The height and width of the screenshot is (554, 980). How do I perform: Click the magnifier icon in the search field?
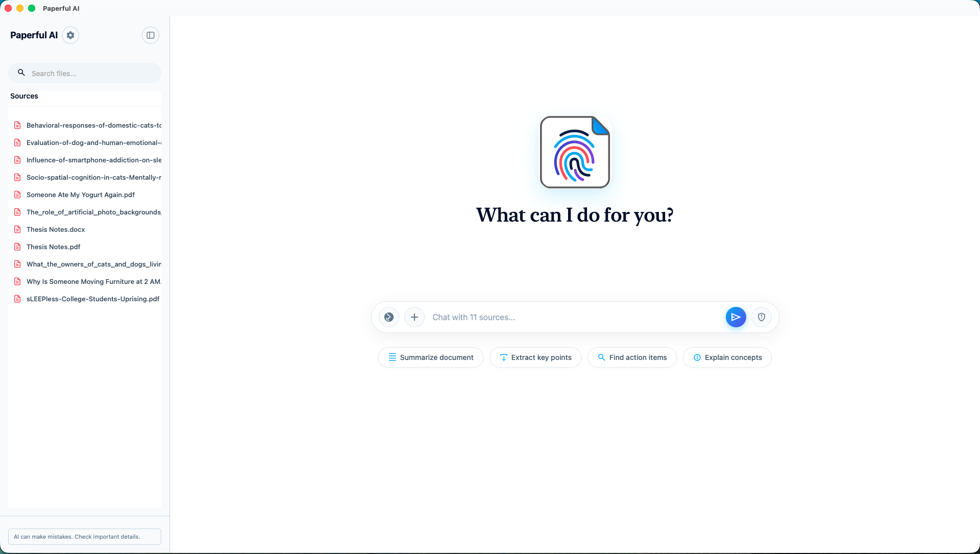[x=21, y=73]
